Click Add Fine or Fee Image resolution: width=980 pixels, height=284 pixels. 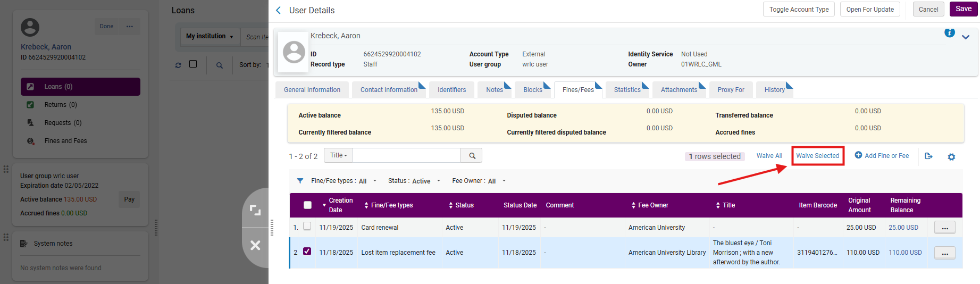pyautogui.click(x=882, y=156)
